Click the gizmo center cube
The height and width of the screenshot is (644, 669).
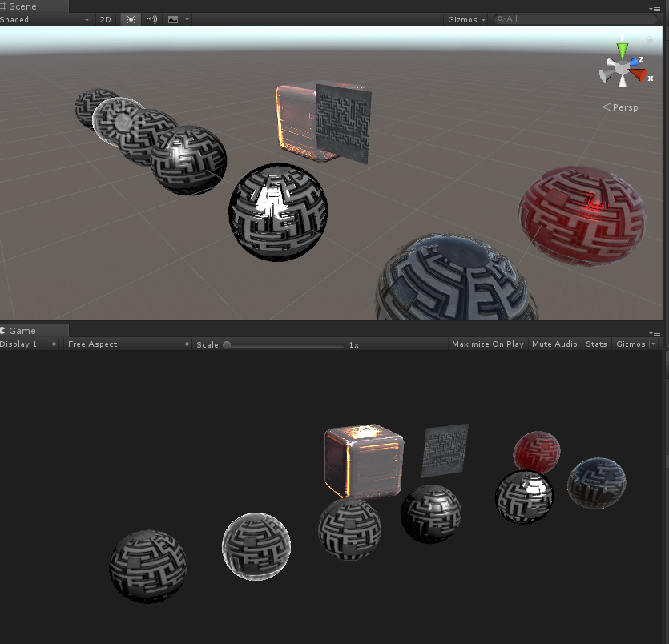coord(622,68)
